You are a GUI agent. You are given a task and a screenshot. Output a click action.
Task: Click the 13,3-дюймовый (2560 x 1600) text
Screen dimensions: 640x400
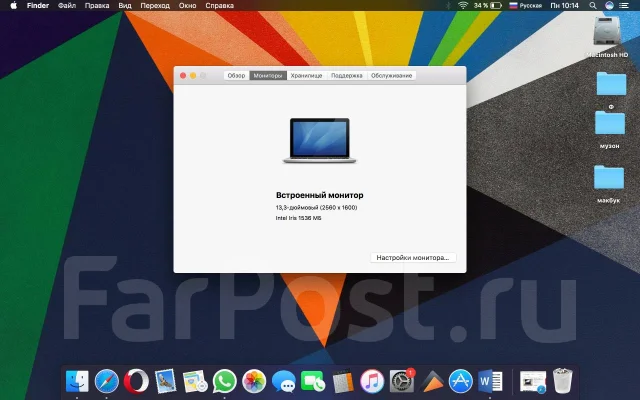coord(316,207)
